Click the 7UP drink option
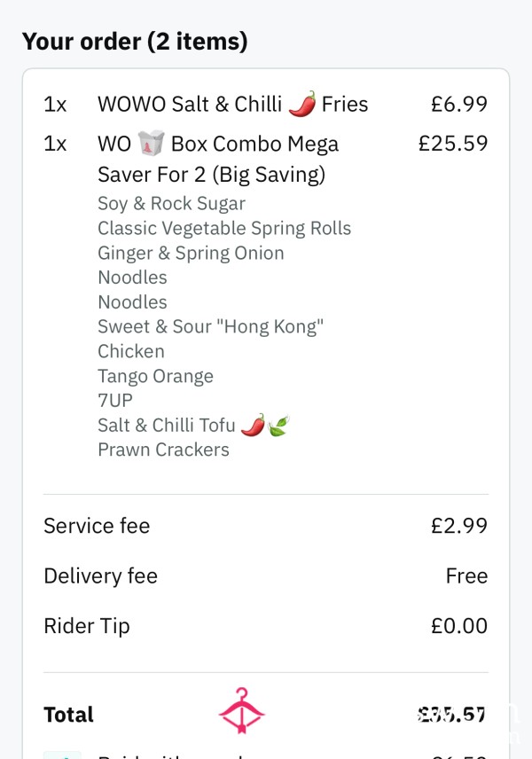 115,400
